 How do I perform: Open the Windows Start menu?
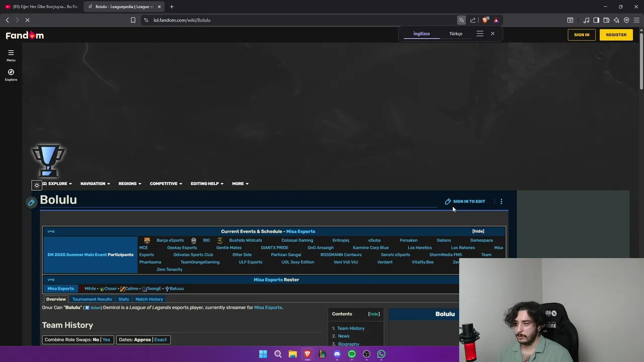[263, 354]
